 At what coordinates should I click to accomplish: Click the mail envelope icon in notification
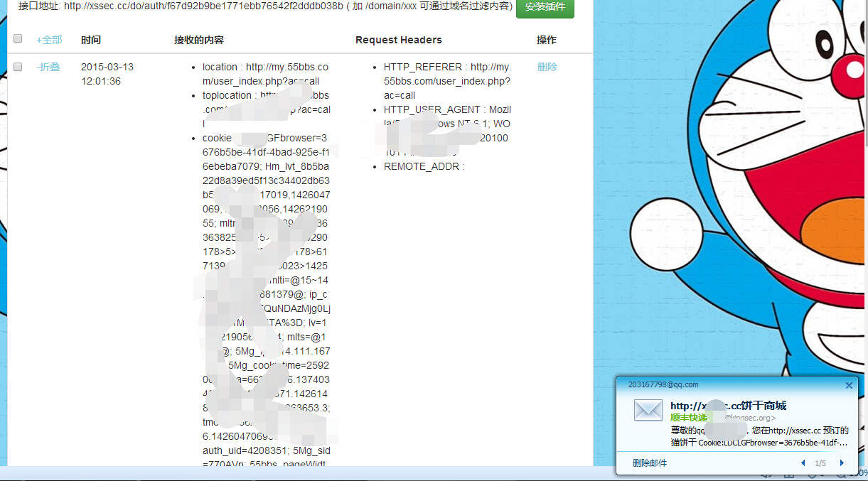648,410
